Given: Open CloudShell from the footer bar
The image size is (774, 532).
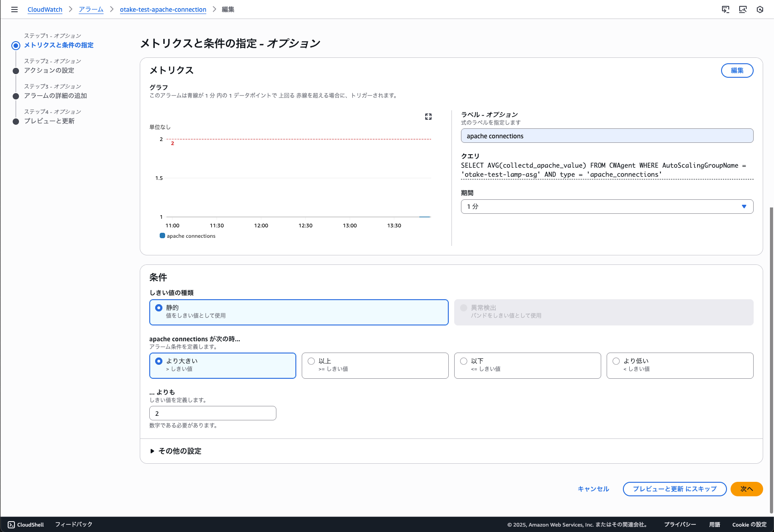Looking at the screenshot, I should click(26, 524).
